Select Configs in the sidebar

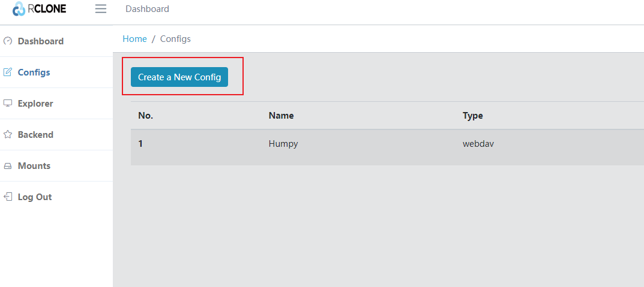coord(34,72)
